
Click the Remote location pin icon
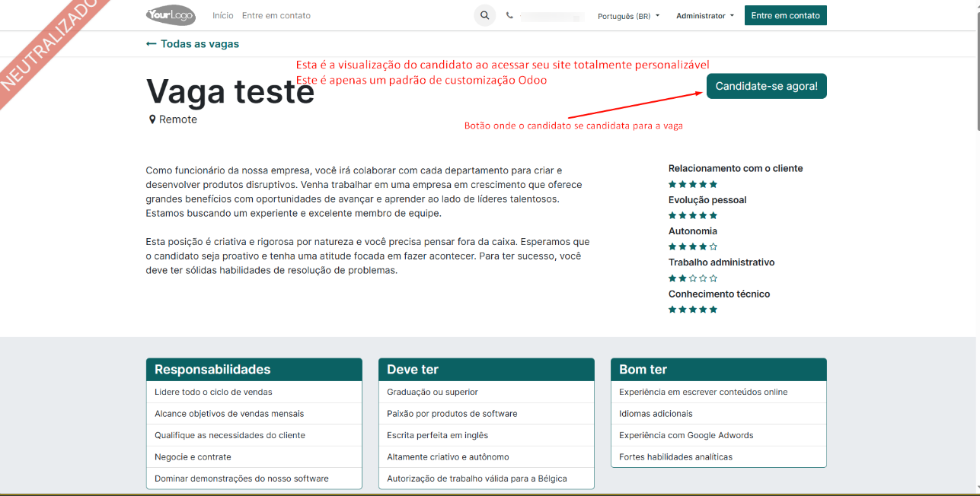[152, 119]
